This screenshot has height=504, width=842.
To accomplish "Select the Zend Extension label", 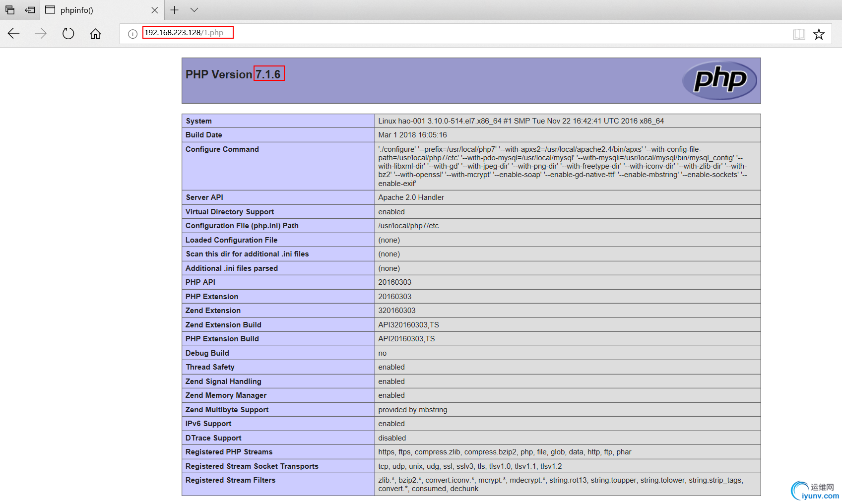I will [x=213, y=311].
